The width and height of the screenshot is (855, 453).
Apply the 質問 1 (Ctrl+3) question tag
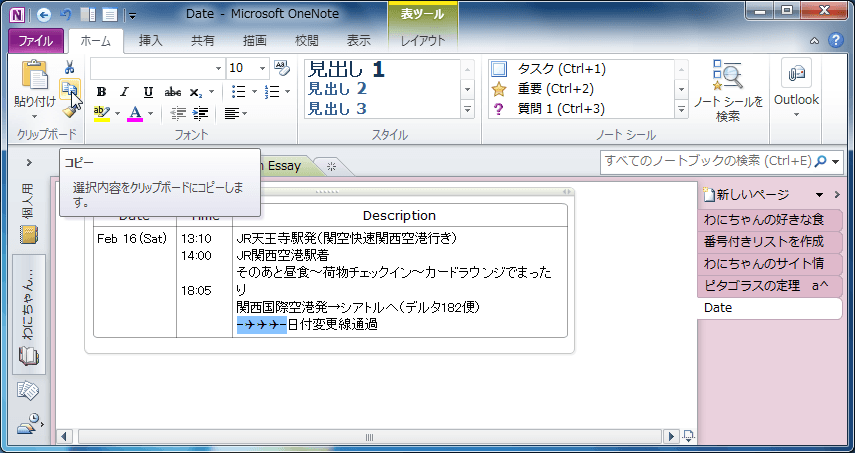[582, 109]
